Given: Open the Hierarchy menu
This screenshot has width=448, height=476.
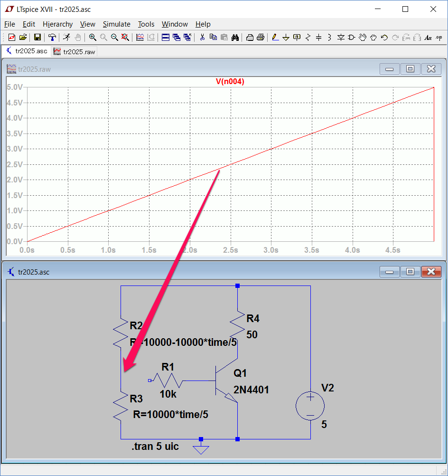Looking at the screenshot, I should [x=57, y=24].
